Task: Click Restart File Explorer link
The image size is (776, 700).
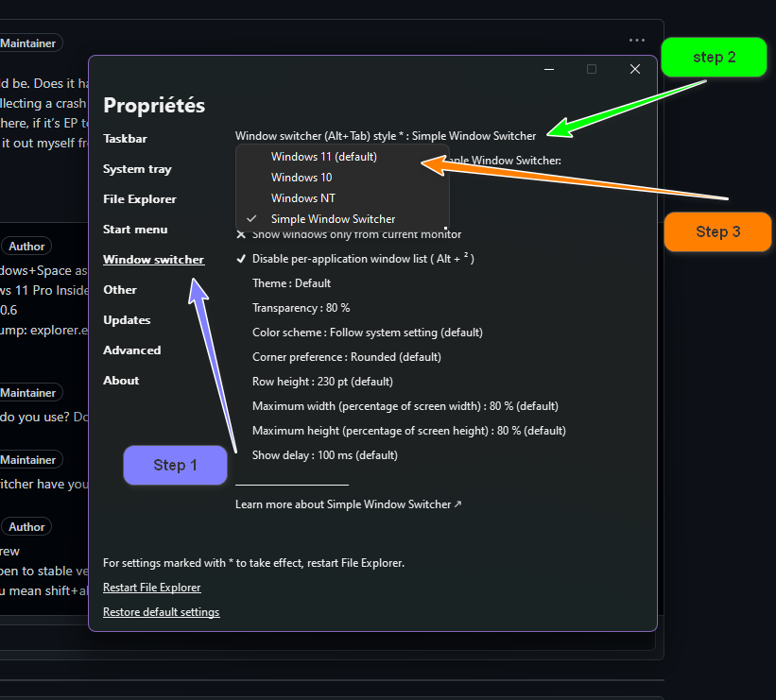Action: tap(152, 588)
